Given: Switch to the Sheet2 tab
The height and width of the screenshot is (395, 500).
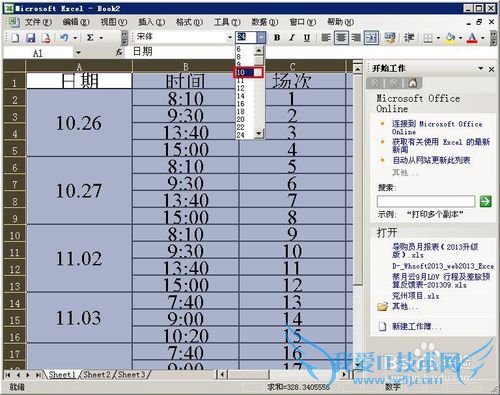Looking at the screenshot, I should [97, 375].
